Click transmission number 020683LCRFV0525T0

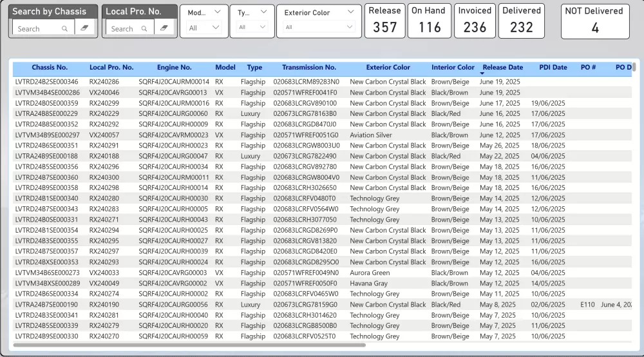(305, 336)
